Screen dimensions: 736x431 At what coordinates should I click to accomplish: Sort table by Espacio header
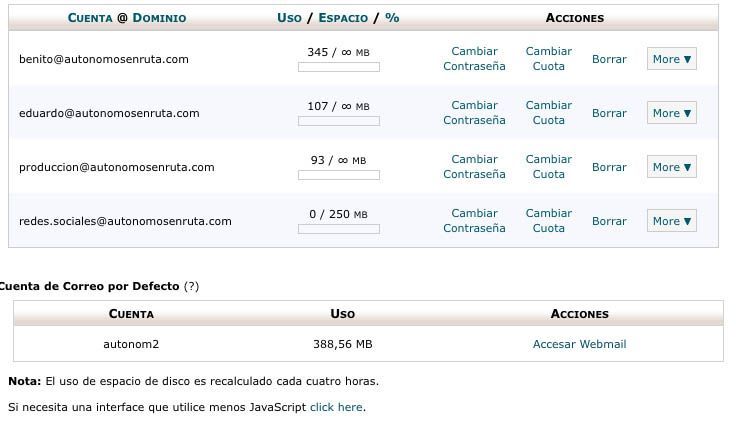point(343,18)
